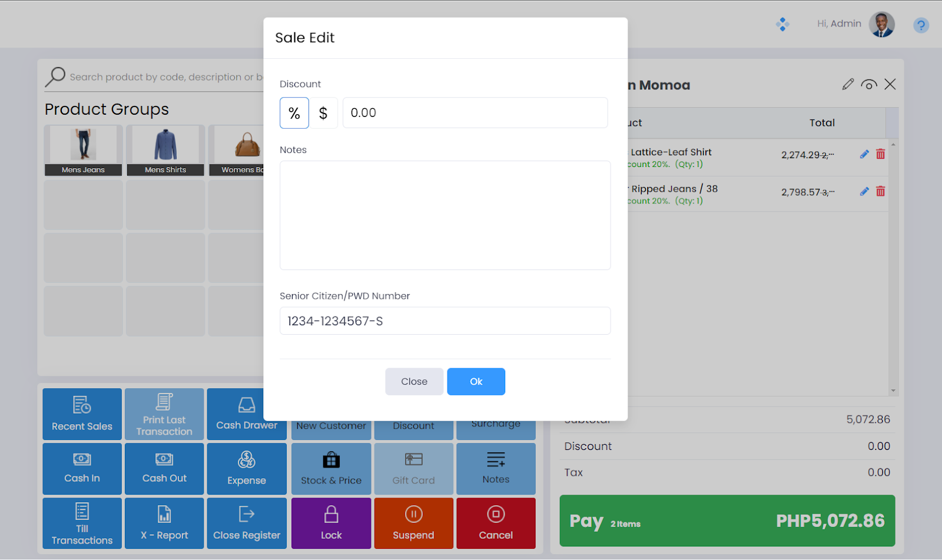
Task: Delete the Lattice-Leaf Shirt line item
Action: 881,155
